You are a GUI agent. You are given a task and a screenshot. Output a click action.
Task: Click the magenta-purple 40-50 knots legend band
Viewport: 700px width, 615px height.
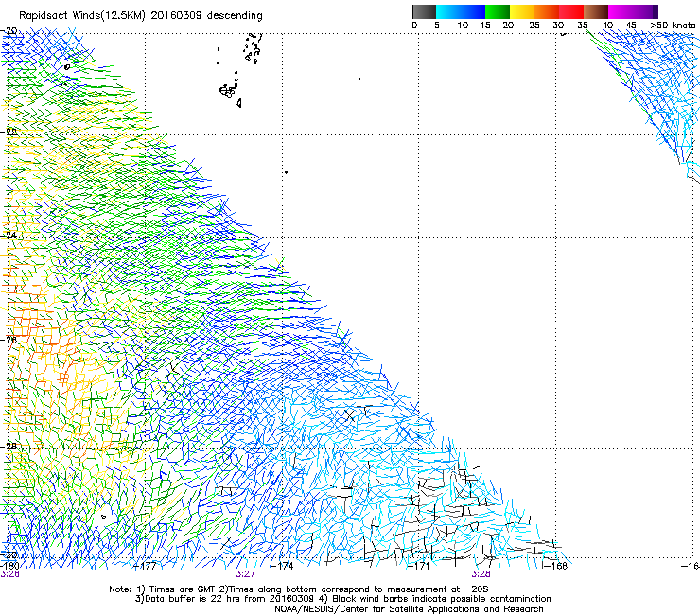tap(633, 11)
